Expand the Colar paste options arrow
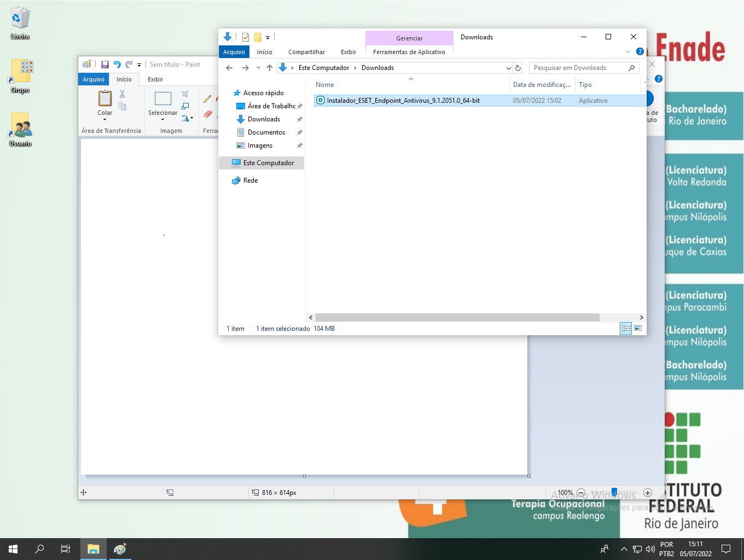The width and height of the screenshot is (744, 560). (x=104, y=119)
